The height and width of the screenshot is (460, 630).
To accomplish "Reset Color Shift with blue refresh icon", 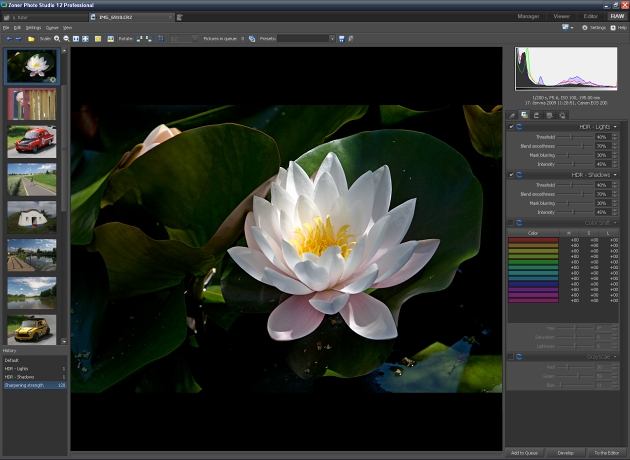I will click(519, 223).
